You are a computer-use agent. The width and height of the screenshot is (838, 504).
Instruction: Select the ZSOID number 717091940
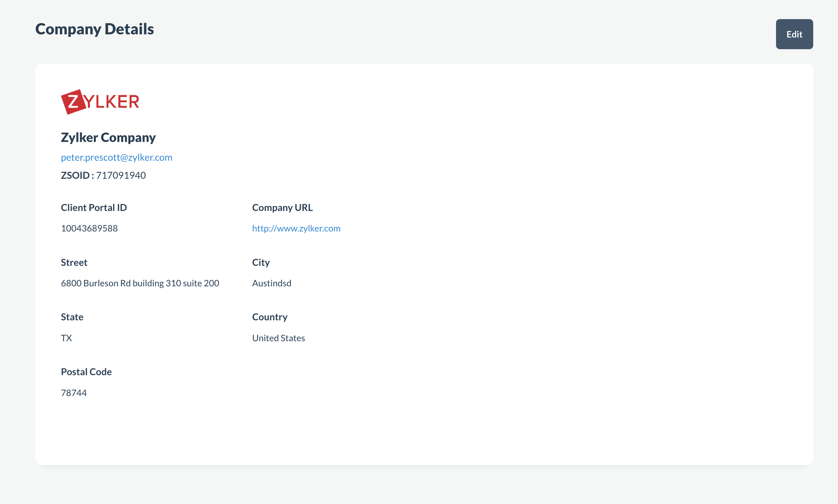point(121,176)
